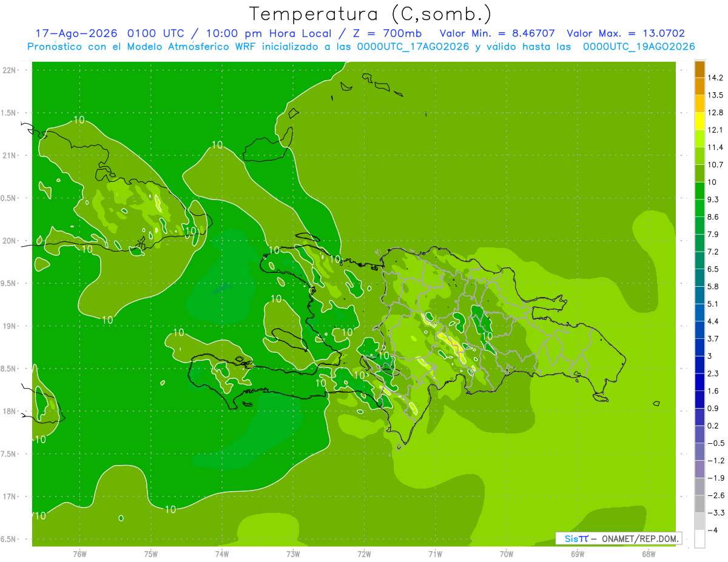Image resolution: width=728 pixels, height=562 pixels.
Task: Pick the light orange swatch between 13.5 and 14.2
Action: [x=699, y=87]
